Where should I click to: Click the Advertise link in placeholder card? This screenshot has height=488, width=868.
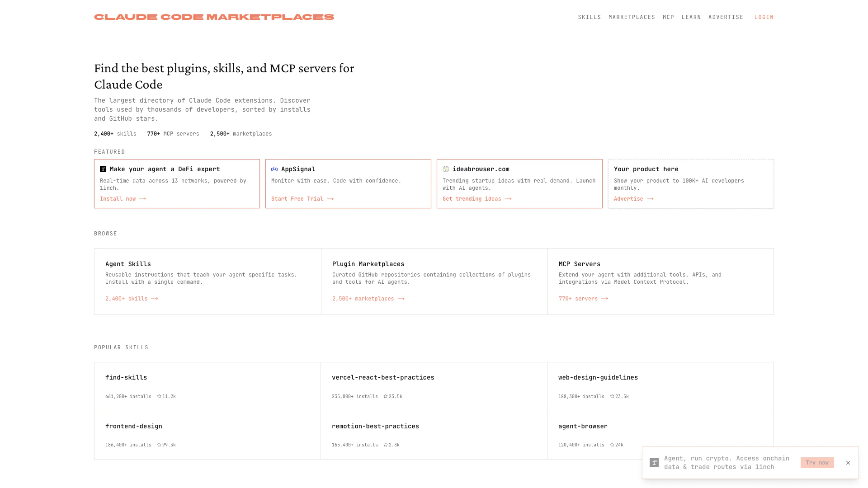633,199
